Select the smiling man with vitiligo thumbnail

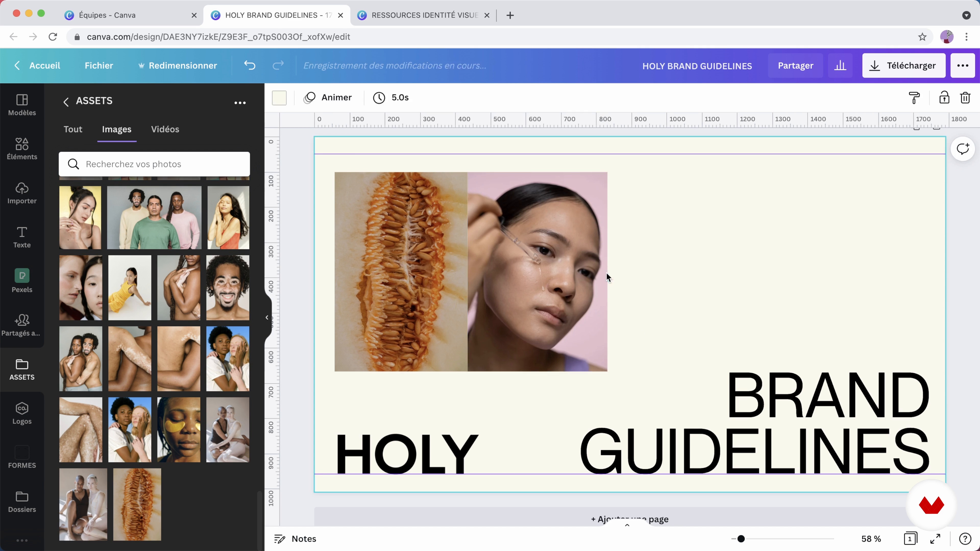[x=227, y=287]
